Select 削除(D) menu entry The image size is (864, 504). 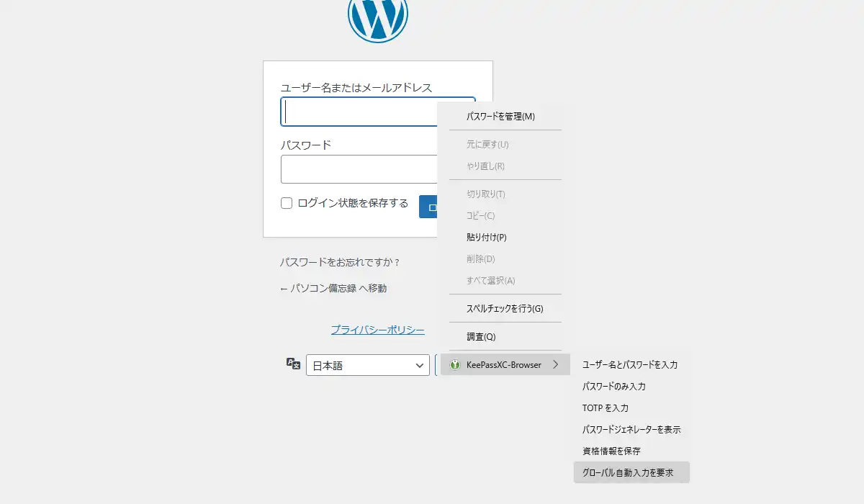pyautogui.click(x=505, y=259)
